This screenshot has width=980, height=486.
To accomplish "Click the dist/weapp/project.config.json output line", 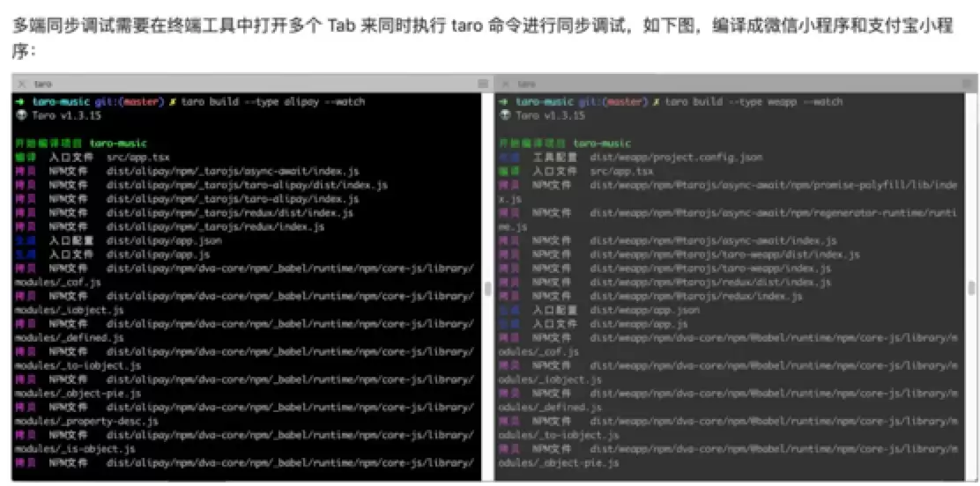I will 631,158.
